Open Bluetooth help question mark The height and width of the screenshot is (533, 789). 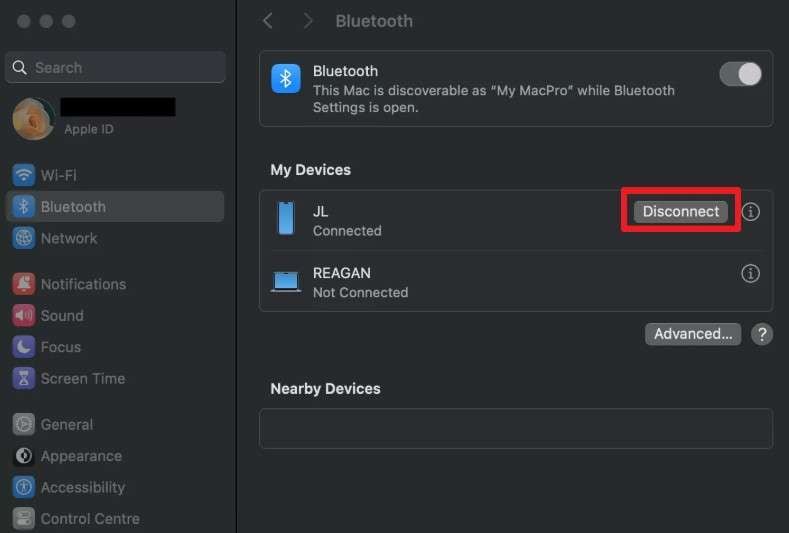[x=762, y=334]
